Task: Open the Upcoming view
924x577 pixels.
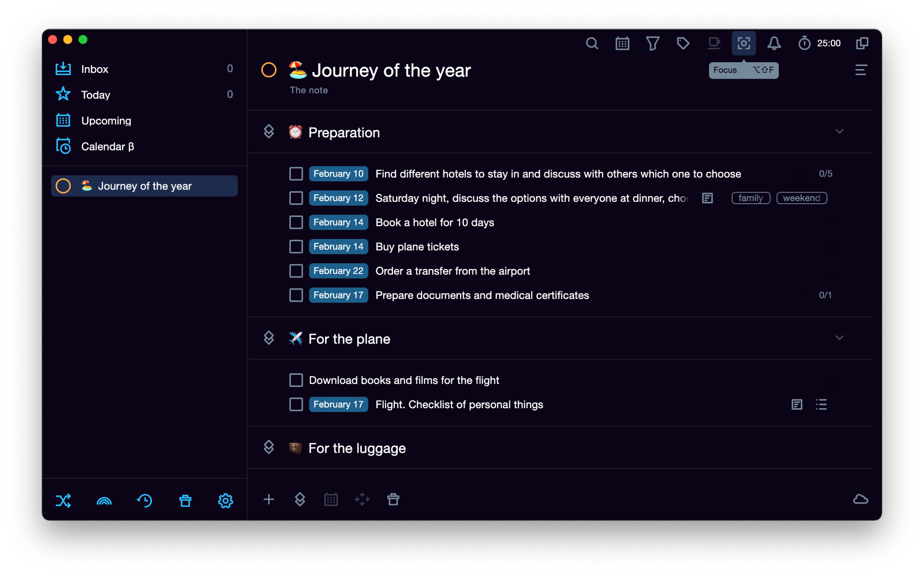Action: pos(106,120)
